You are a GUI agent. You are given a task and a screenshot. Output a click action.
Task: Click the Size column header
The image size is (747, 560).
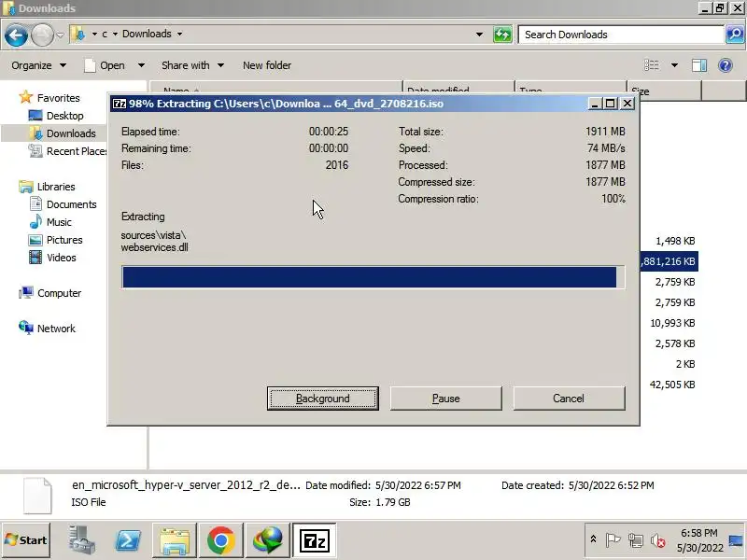point(664,91)
